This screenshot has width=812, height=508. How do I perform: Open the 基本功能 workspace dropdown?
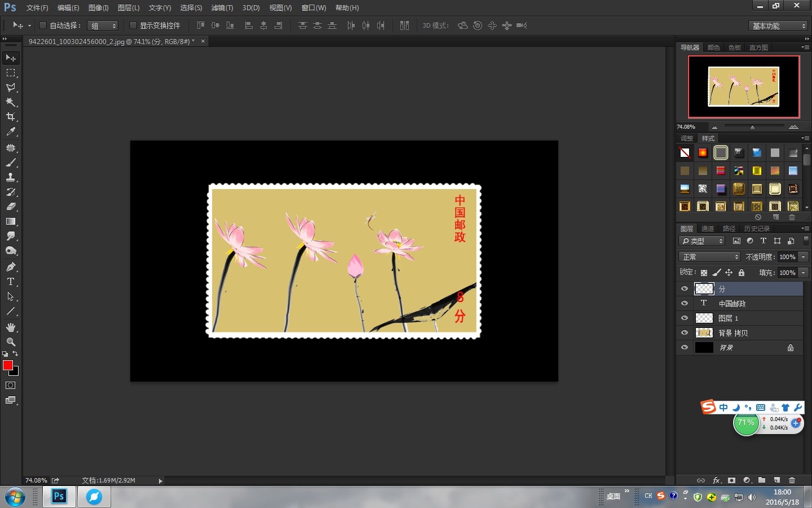[x=779, y=26]
